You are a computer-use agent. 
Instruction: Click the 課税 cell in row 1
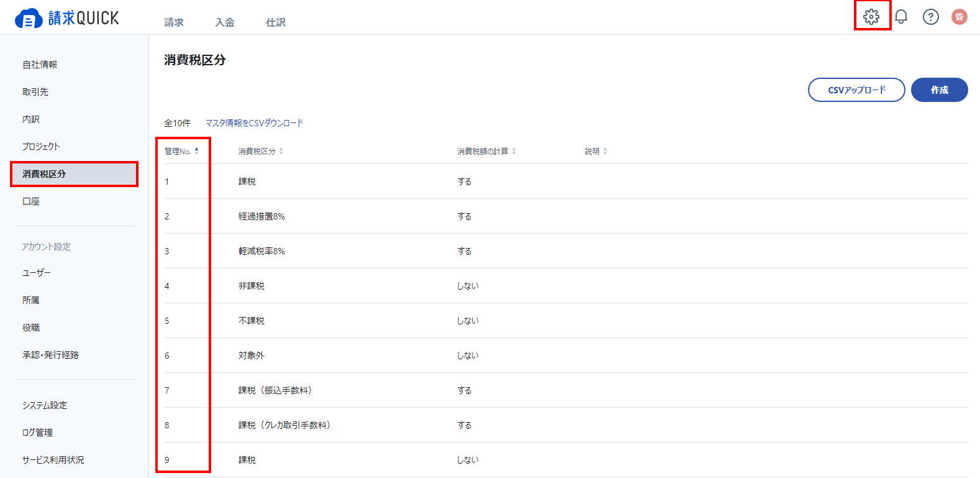[247, 182]
